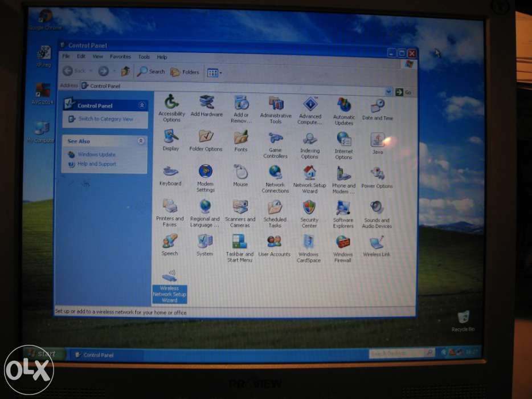The image size is (532, 399).
Task: Open Modem Settings applet
Action: pyautogui.click(x=205, y=178)
